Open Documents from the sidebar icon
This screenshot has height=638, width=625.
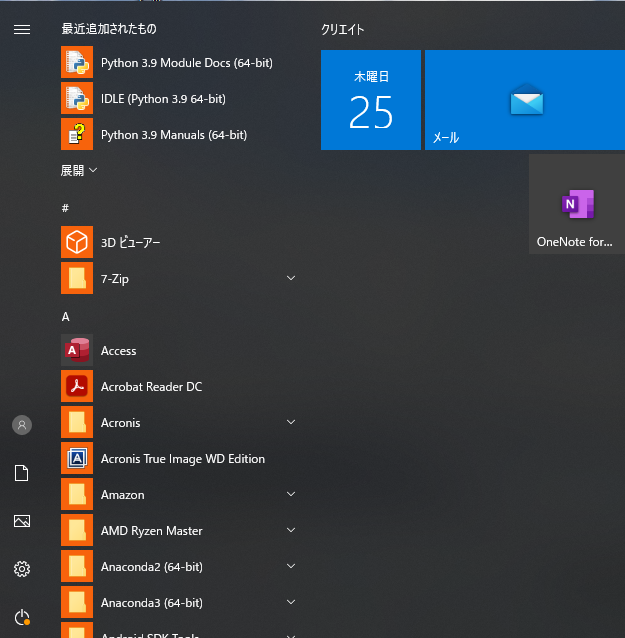coord(22,473)
